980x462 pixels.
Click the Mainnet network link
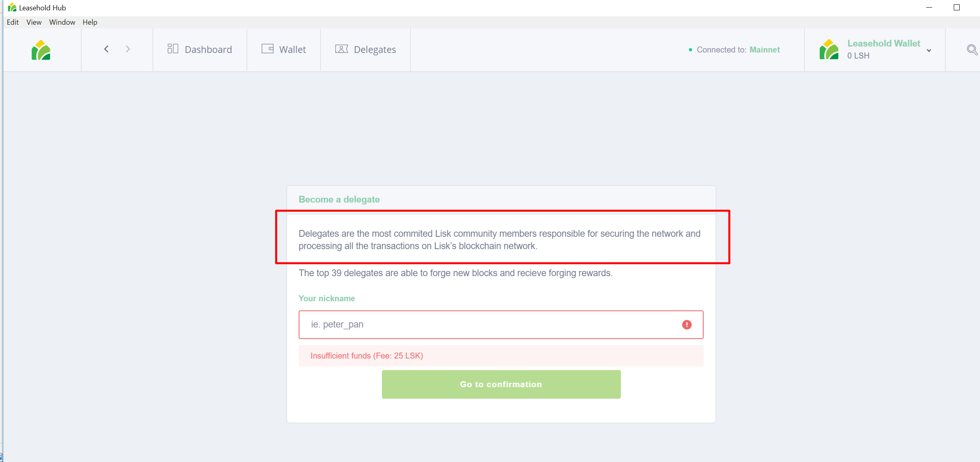[765, 50]
